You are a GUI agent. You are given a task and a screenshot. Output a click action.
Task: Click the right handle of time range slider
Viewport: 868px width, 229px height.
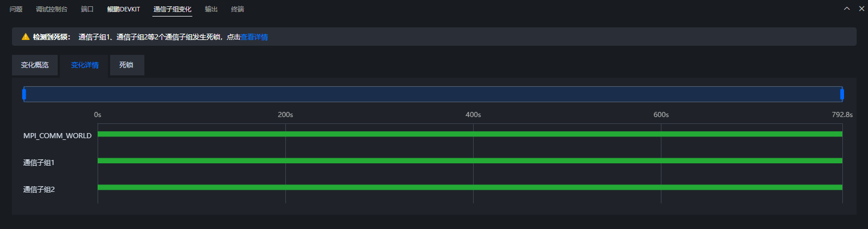click(x=842, y=94)
